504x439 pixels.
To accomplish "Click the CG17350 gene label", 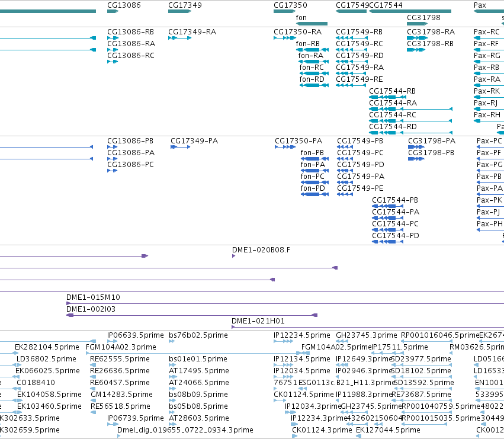I will pyautogui.click(x=290, y=5).
